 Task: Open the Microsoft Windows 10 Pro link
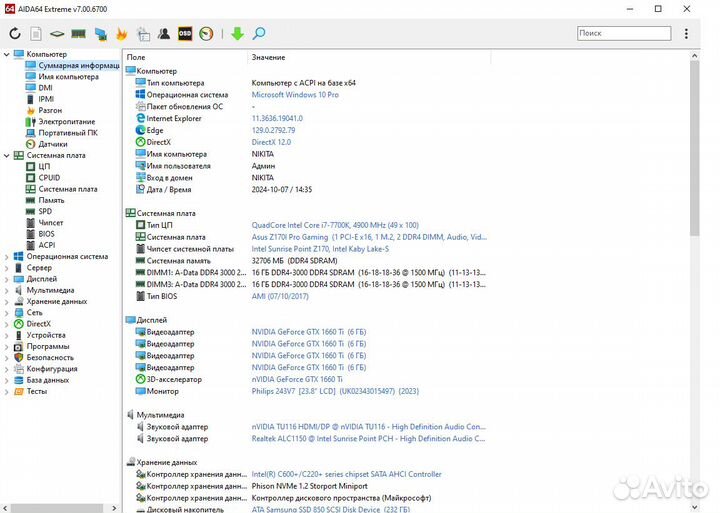click(294, 95)
